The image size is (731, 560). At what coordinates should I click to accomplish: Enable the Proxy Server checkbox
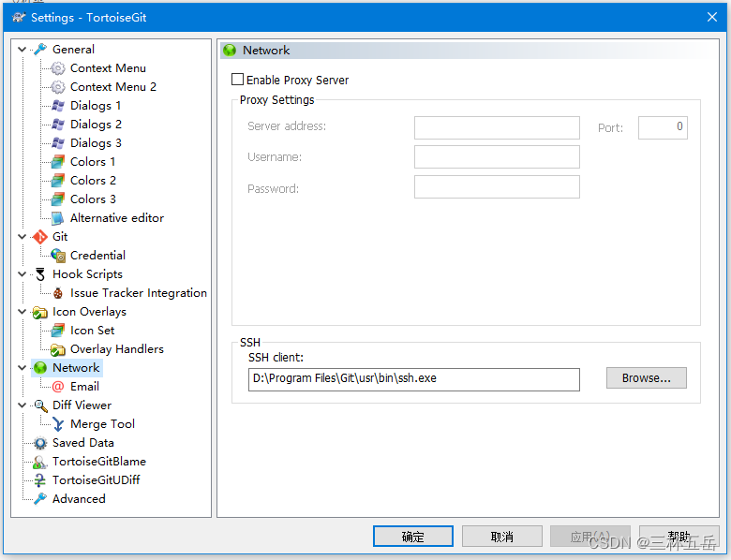pos(237,80)
